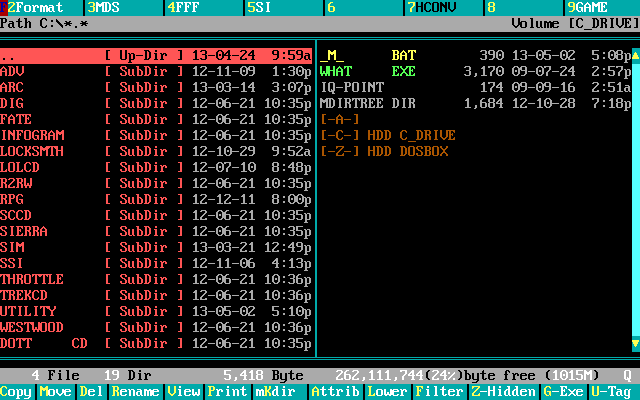Toggle U-Tag in the bottom bar
The width and height of the screenshot is (640, 400).
611,392
